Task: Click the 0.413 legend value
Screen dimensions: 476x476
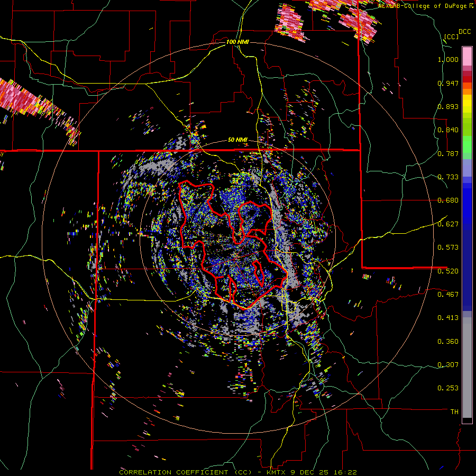Action: point(448,318)
